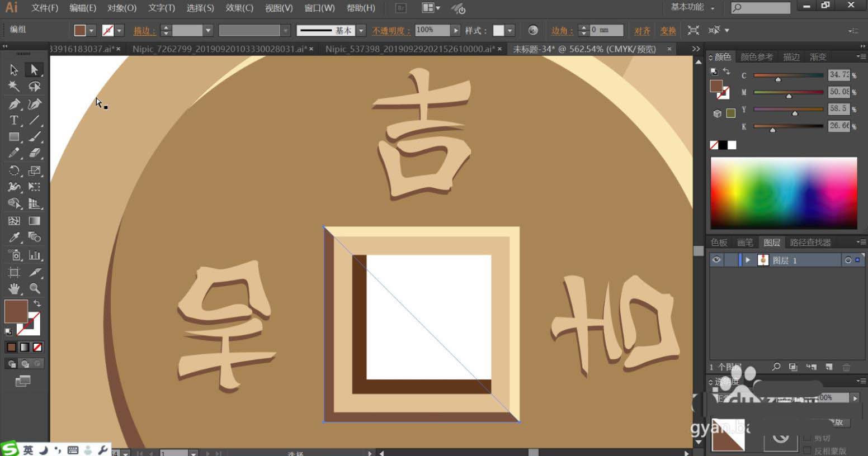The width and height of the screenshot is (868, 456).
Task: Pick the Symbol Sprayer tool
Action: pyautogui.click(x=14, y=255)
